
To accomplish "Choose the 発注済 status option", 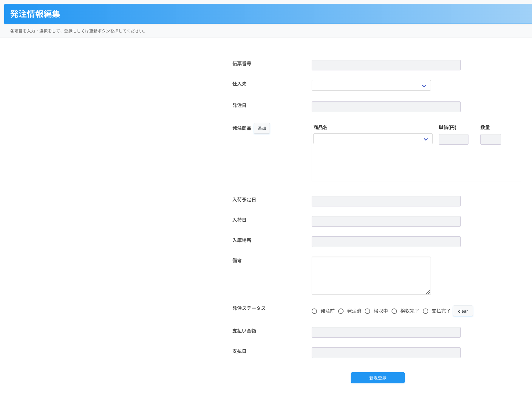I will [341, 311].
